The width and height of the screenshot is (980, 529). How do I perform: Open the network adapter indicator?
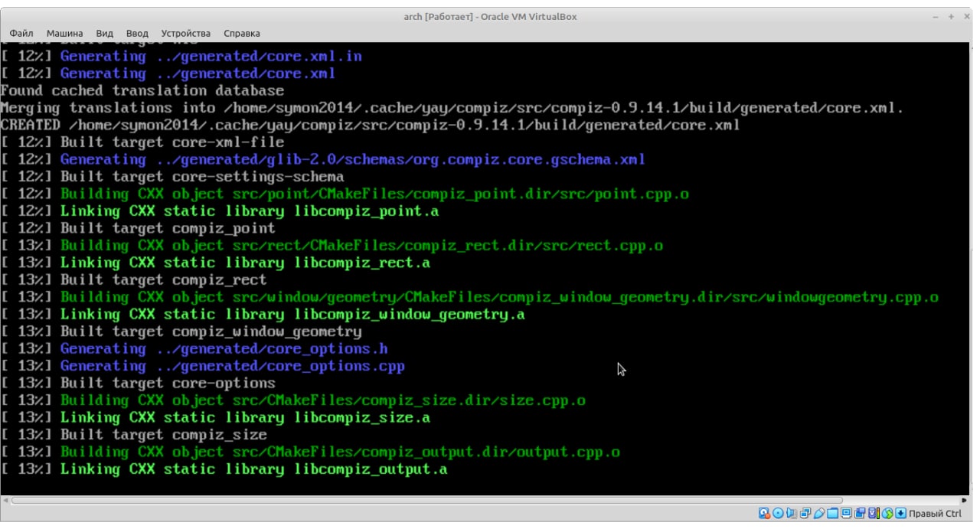[805, 514]
